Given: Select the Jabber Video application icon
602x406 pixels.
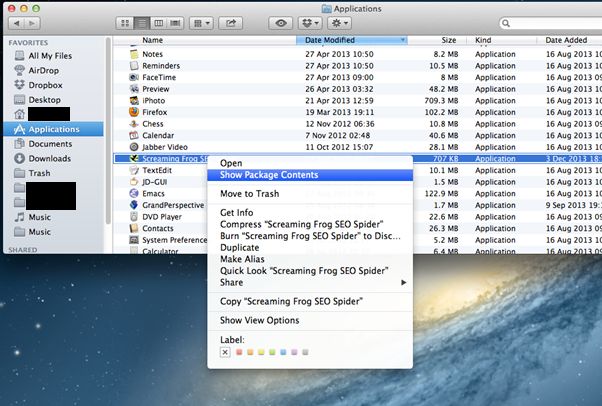Looking at the screenshot, I should point(134,147).
